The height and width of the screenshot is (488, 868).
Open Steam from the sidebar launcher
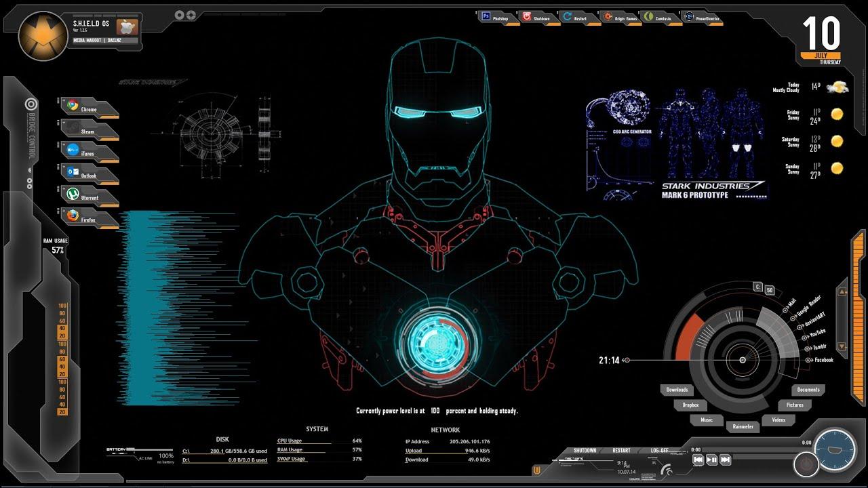click(83, 131)
